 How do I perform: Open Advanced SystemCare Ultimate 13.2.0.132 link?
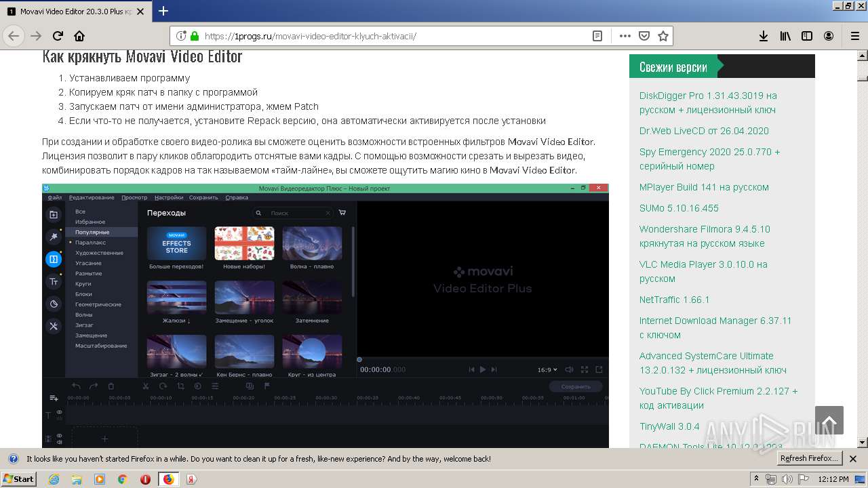point(713,363)
